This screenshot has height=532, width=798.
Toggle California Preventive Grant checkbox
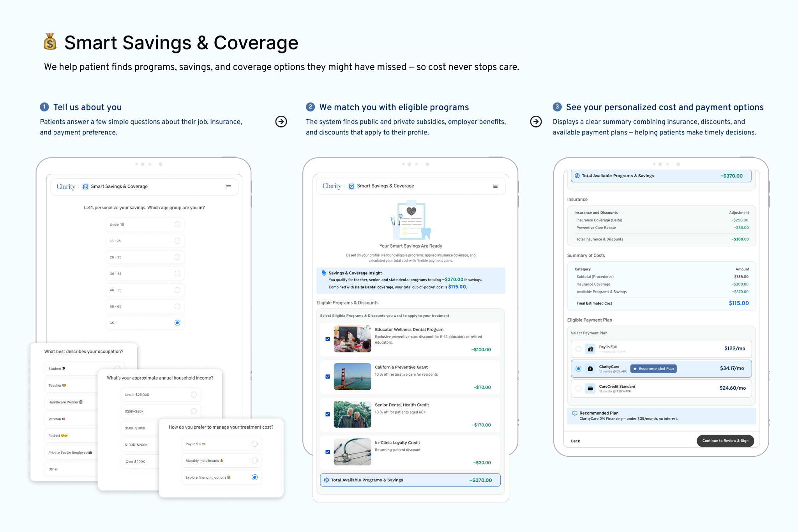[328, 377]
